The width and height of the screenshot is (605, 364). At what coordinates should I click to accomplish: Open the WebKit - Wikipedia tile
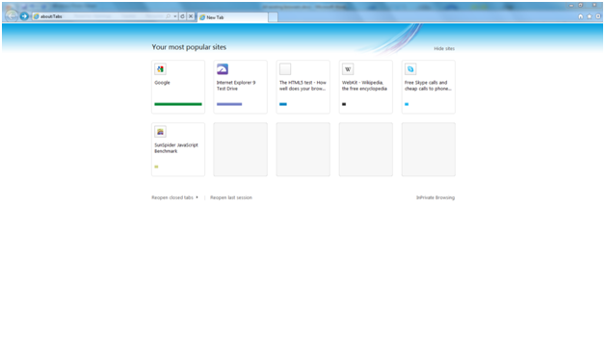(366, 87)
